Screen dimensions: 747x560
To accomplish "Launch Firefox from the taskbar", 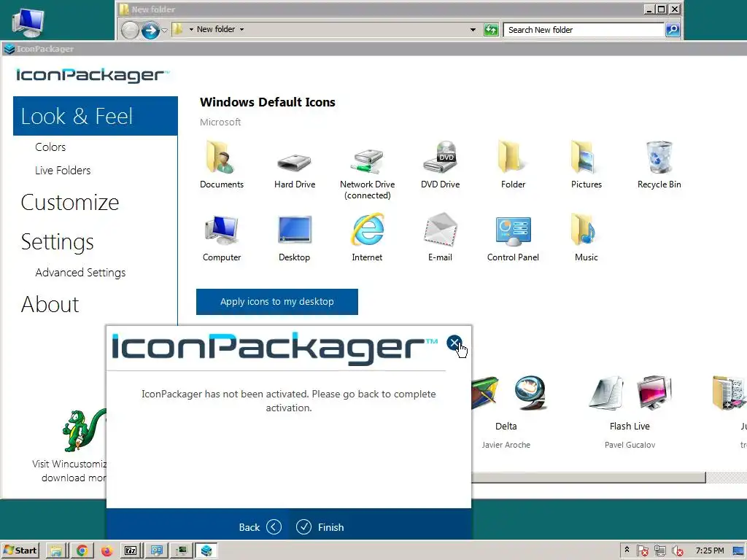I will (107, 551).
